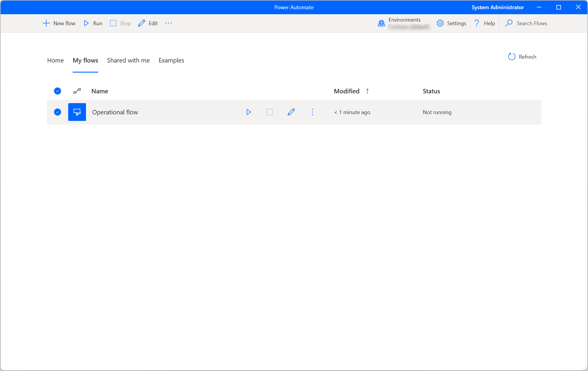The height and width of the screenshot is (371, 588).
Task: Click the Run button in toolbar
Action: 93,23
